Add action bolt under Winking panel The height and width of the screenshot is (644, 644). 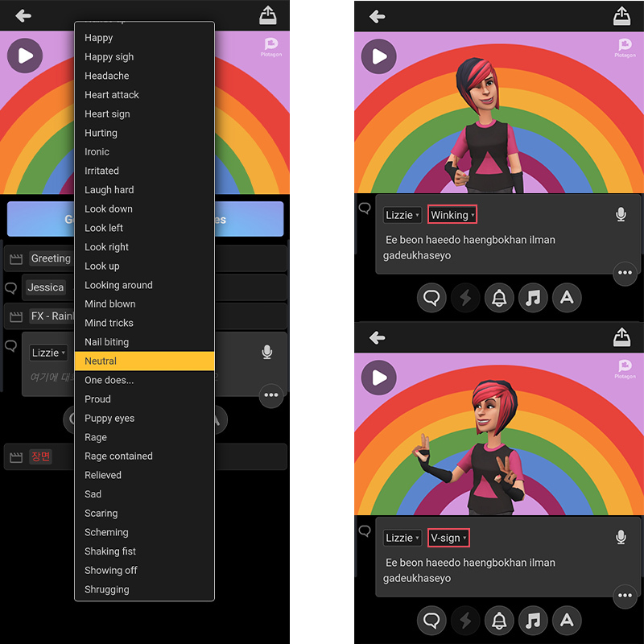coord(465,298)
